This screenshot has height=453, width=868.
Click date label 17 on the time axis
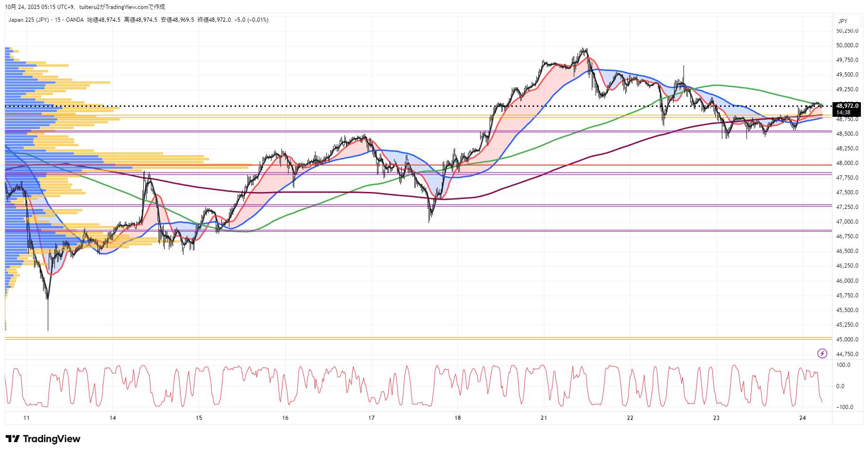371,418
